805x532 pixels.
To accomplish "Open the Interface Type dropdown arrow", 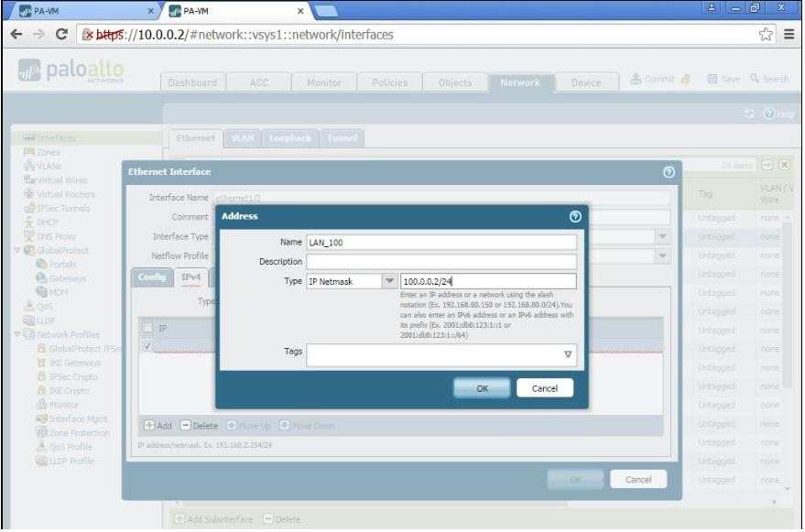I will (x=662, y=236).
